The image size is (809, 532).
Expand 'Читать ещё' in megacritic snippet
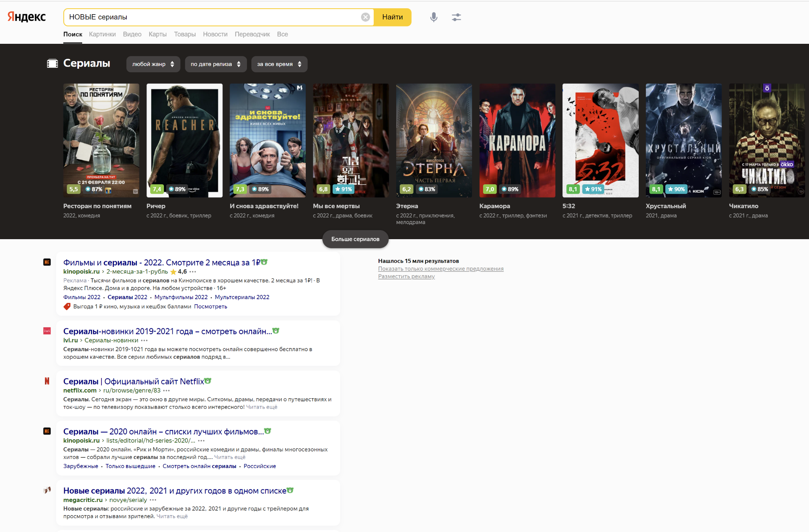tap(172, 516)
